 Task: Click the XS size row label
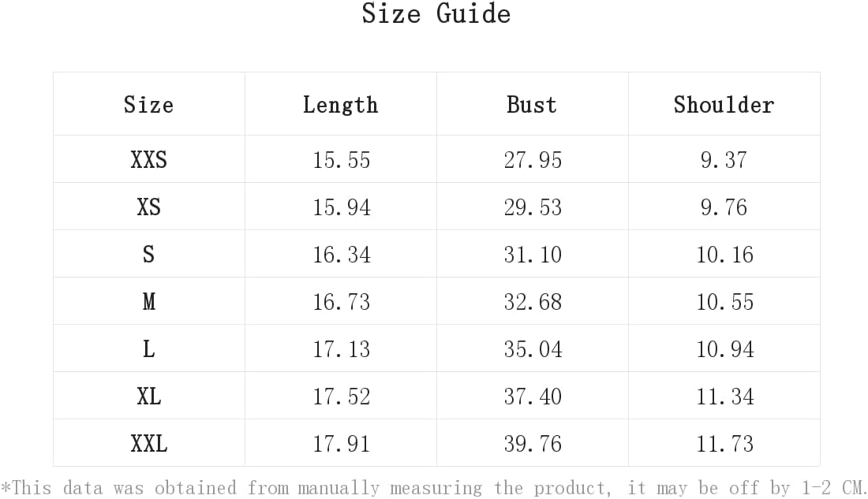tap(148, 207)
